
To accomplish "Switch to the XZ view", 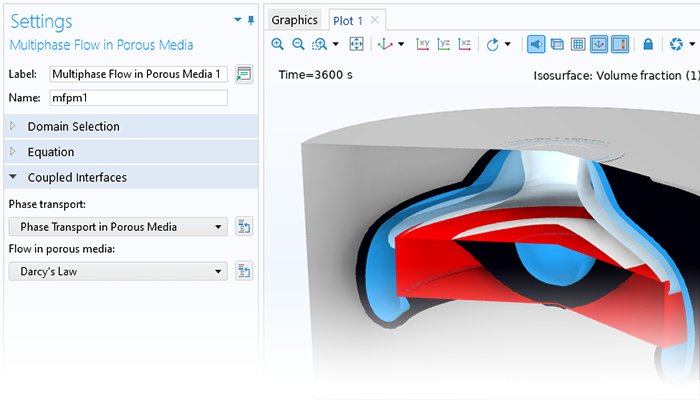I will (x=464, y=44).
